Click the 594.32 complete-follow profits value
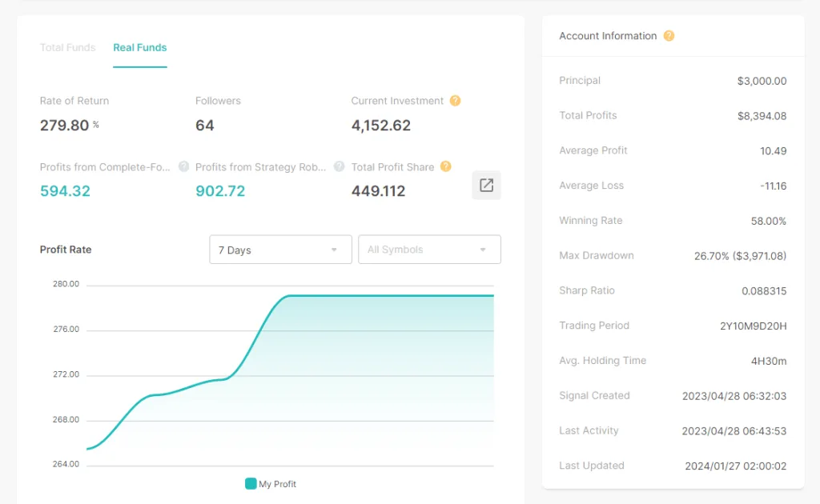This screenshot has height=504, width=820. [x=65, y=191]
